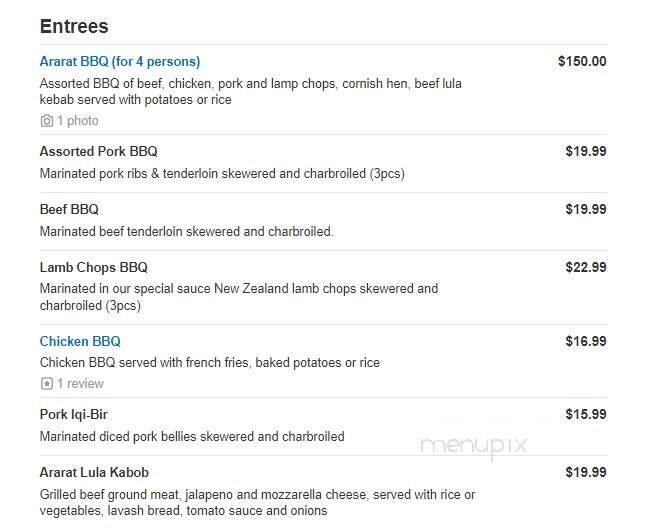The width and height of the screenshot is (653, 528).
Task: Click the camera icon under Ararat BBQ
Action: [46, 121]
